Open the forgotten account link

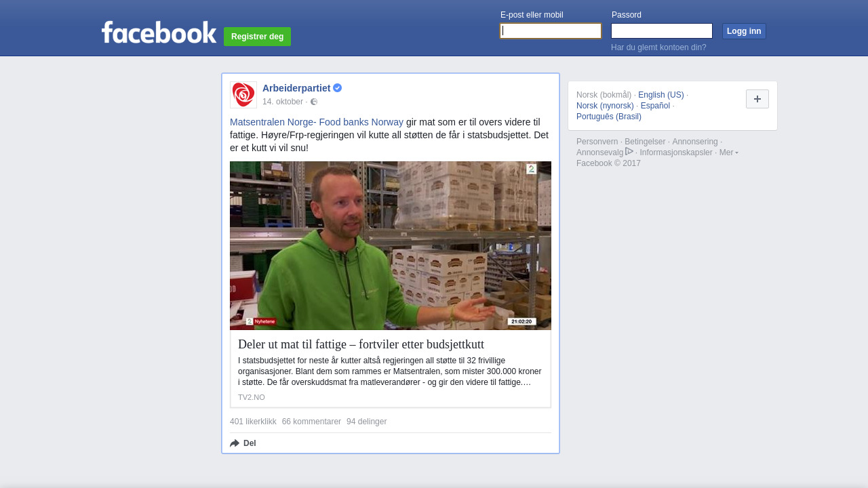tap(658, 47)
